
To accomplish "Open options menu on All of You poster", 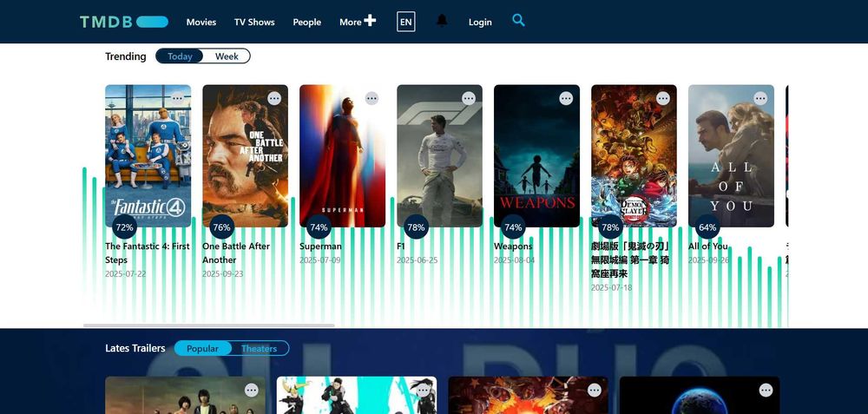I will pyautogui.click(x=760, y=99).
